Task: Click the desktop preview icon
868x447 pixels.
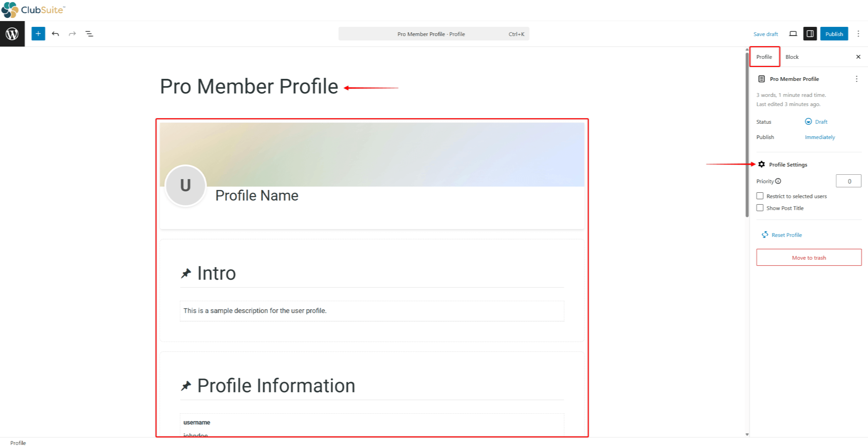Action: click(x=793, y=34)
